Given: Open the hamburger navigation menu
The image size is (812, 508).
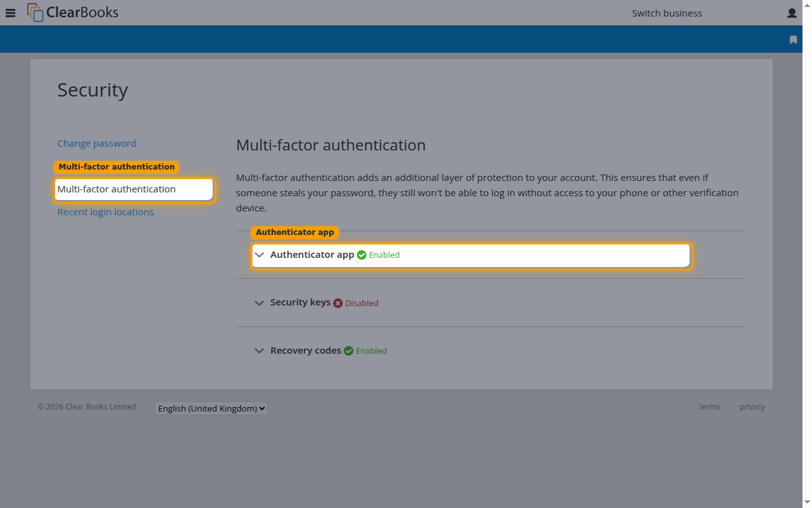Looking at the screenshot, I should pyautogui.click(x=10, y=13).
